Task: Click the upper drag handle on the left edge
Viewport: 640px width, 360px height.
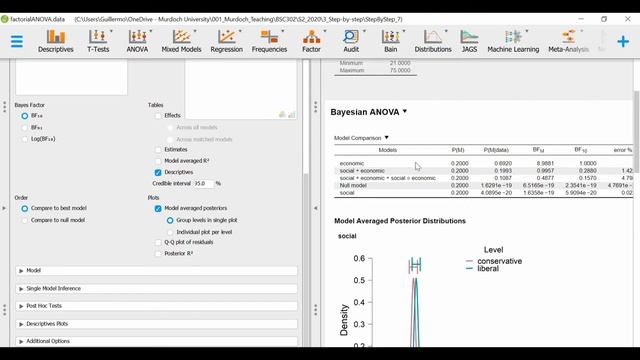Action: [x=4, y=107]
